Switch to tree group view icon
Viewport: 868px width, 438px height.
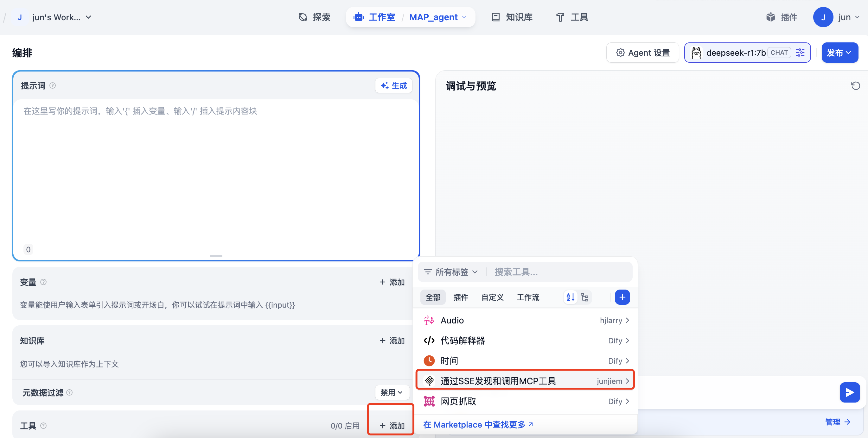coord(584,297)
